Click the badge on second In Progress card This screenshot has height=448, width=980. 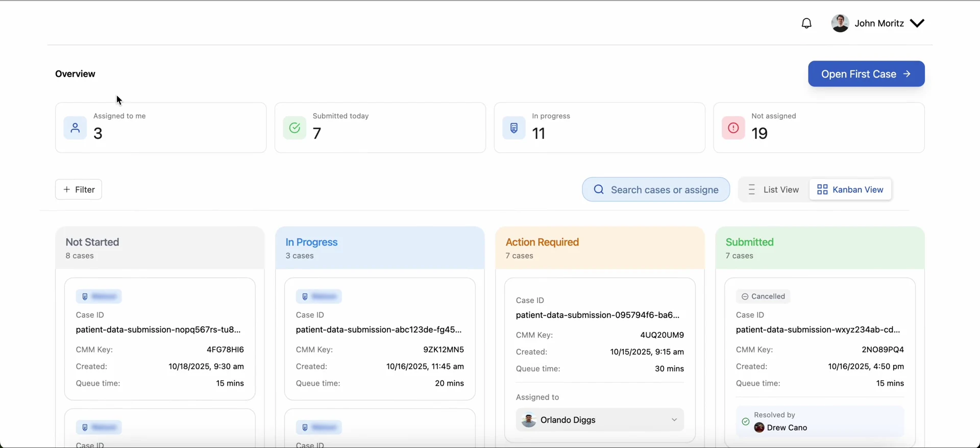319,427
